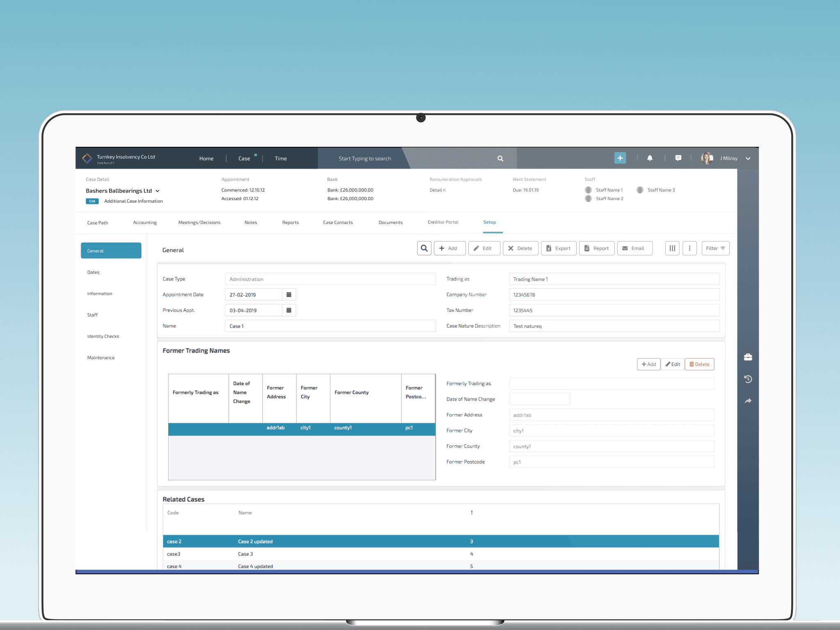
Task: Open Previous Appt. calendar picker
Action: [x=289, y=310]
